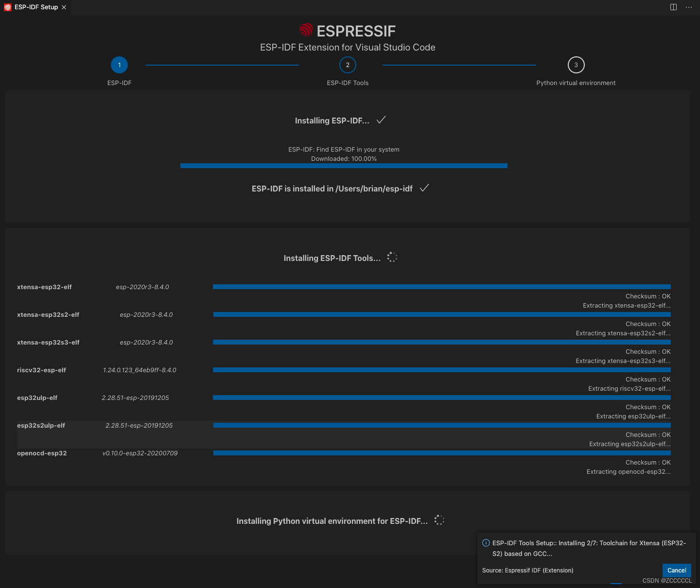The height and width of the screenshot is (588, 700).
Task: Close the ESP-IDF Setup tab
Action: 64,7
